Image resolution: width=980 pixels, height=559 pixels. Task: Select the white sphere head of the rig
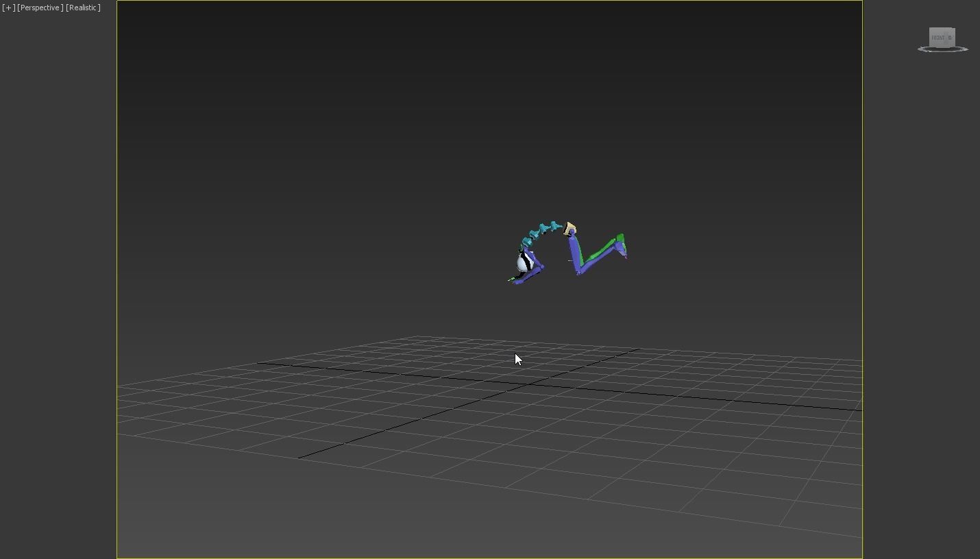(x=524, y=263)
